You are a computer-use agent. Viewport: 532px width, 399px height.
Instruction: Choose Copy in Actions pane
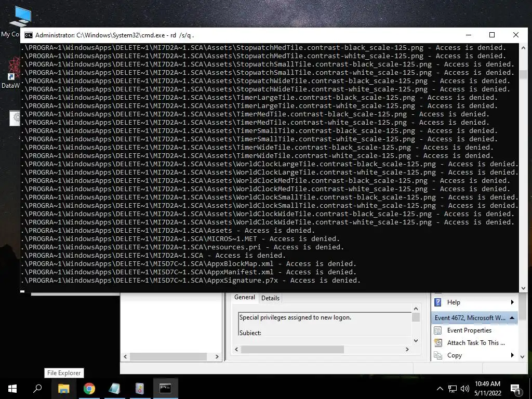(454, 355)
